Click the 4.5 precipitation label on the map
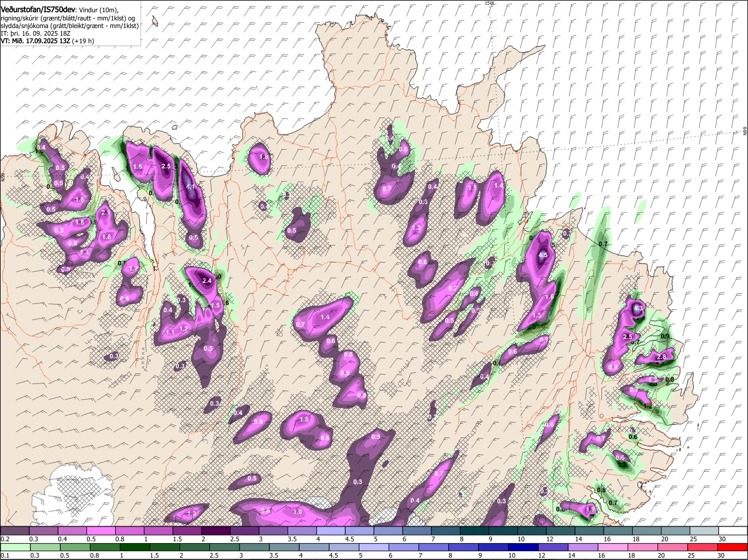This screenshot has height=560, width=748. tap(543, 255)
